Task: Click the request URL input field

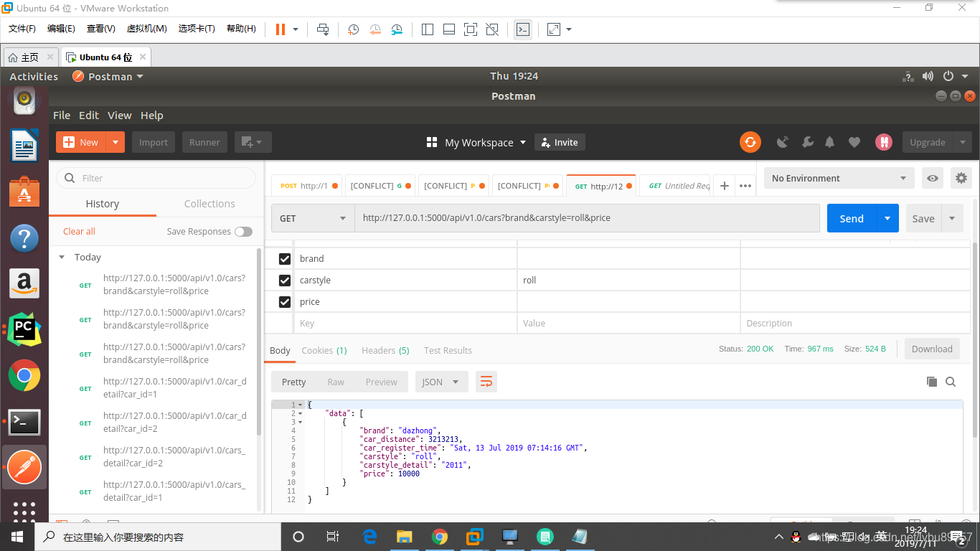Action: (x=587, y=218)
